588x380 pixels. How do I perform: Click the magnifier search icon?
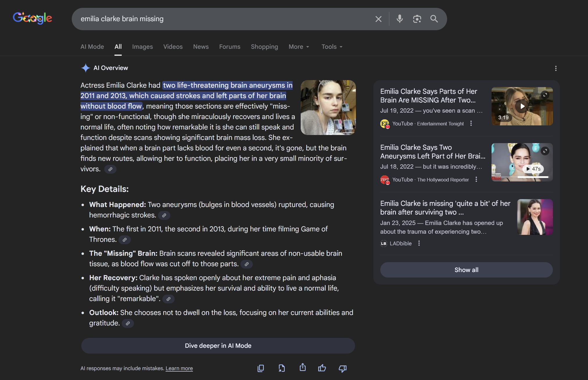(x=434, y=19)
